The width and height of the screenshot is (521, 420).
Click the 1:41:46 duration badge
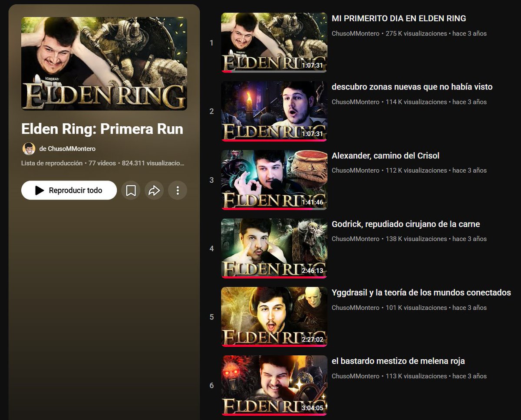(312, 202)
